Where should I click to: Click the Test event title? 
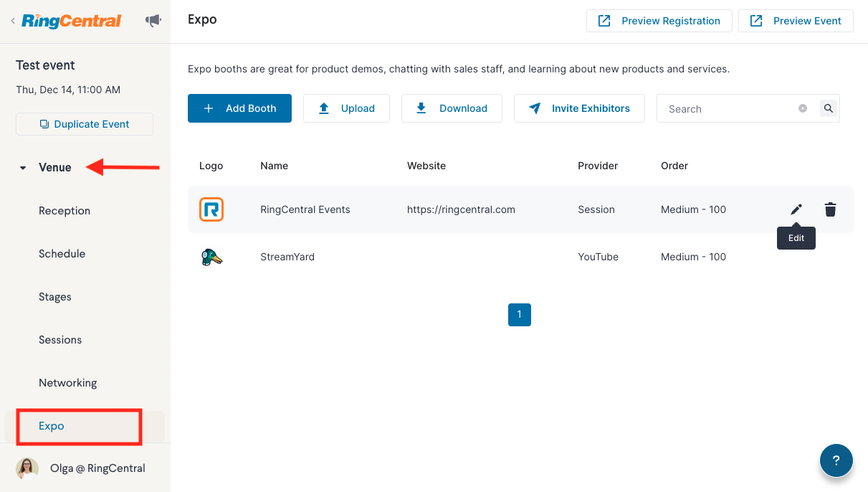pyautogui.click(x=45, y=65)
